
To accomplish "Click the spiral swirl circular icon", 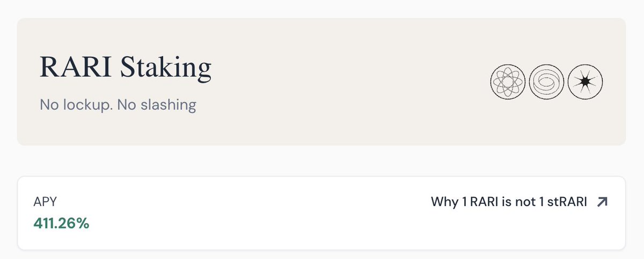I will (546, 82).
